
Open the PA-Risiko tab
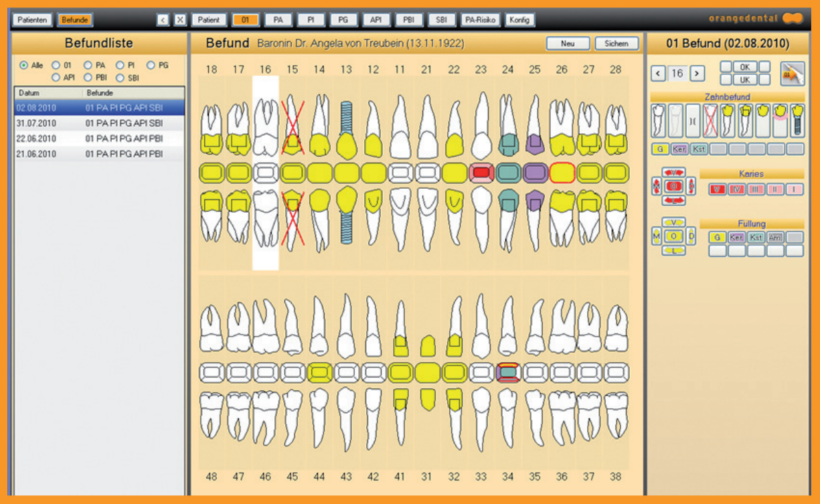tap(480, 20)
